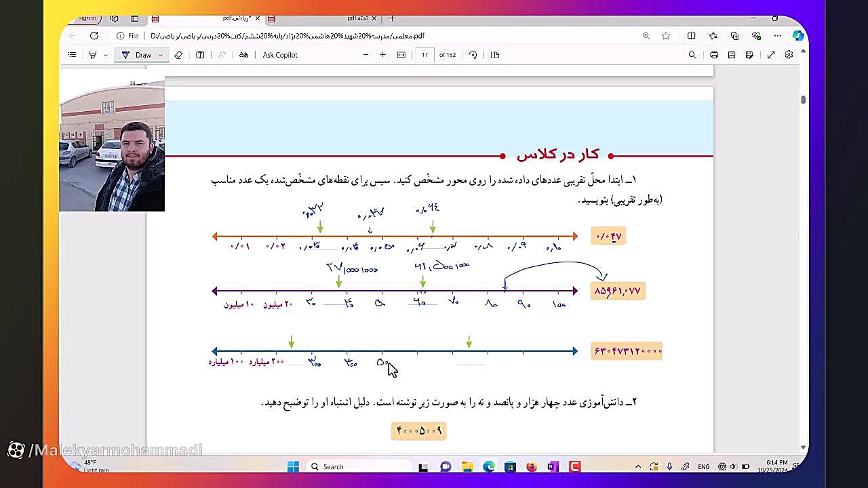
Task: Open File Explorer from taskbar
Action: click(x=467, y=466)
